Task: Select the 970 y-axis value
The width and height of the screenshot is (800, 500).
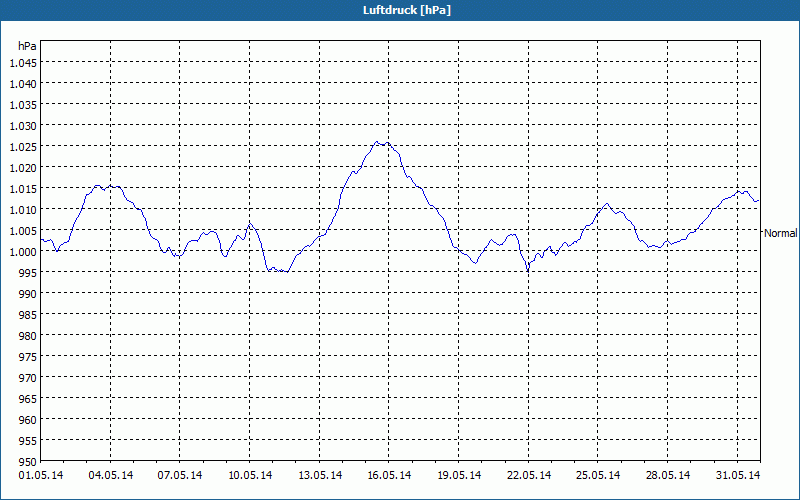Action: point(28,378)
